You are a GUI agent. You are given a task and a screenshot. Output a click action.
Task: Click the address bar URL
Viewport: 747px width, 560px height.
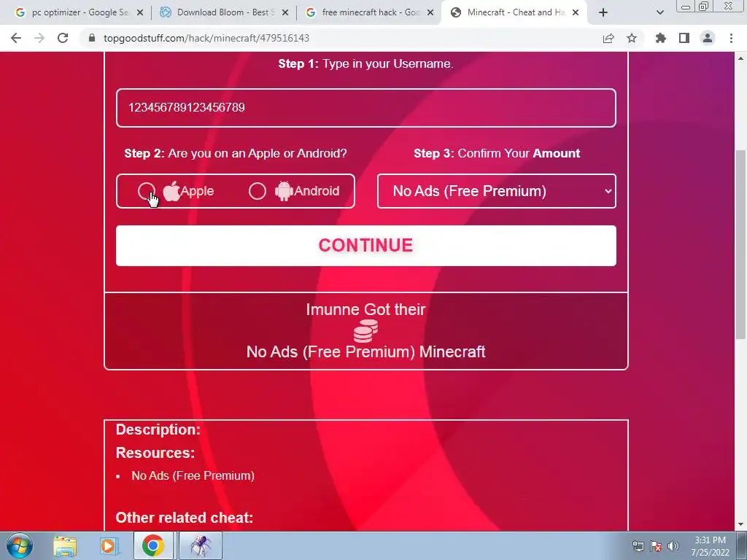click(x=206, y=38)
